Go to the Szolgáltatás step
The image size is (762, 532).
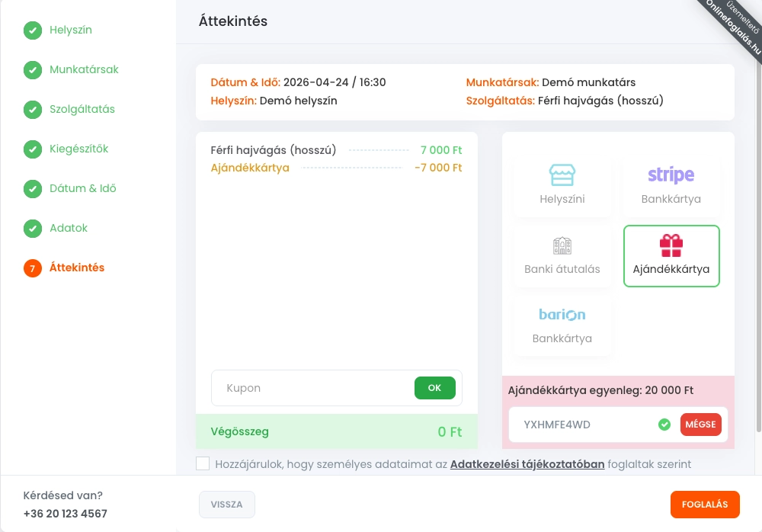pyautogui.click(x=82, y=109)
